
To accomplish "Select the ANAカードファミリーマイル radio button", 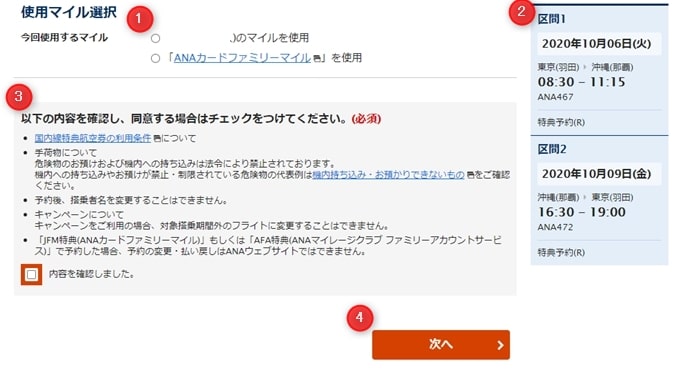I will [155, 58].
